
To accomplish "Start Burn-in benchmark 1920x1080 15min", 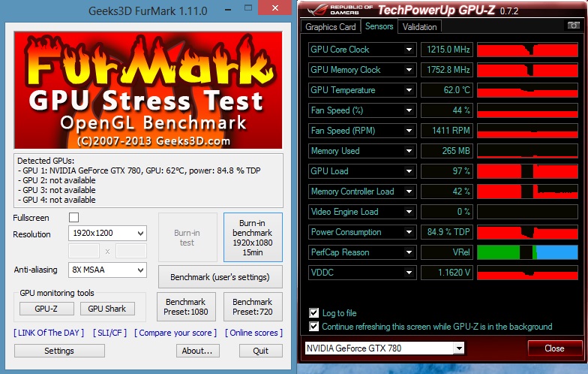I will (x=253, y=237).
